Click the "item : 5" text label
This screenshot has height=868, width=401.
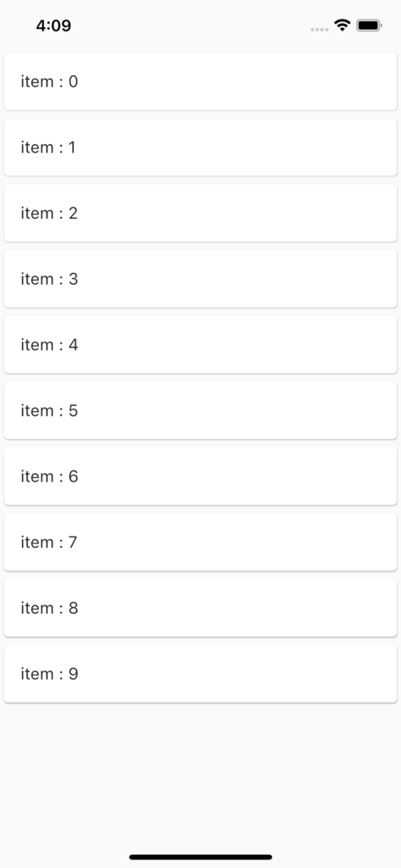click(49, 411)
